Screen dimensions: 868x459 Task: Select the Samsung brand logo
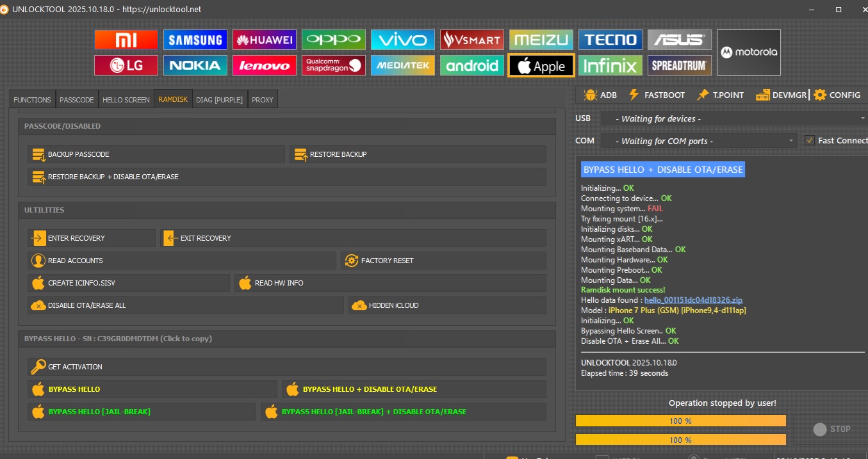(195, 40)
